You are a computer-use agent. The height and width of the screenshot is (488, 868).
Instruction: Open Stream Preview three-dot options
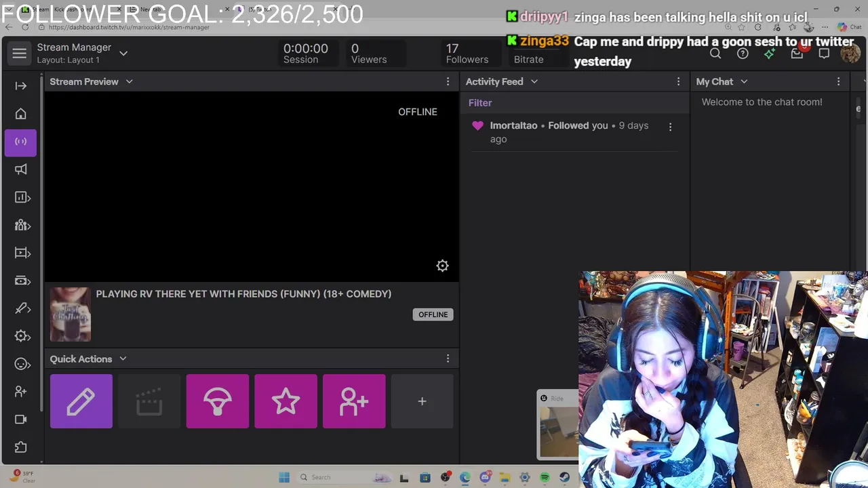point(448,81)
